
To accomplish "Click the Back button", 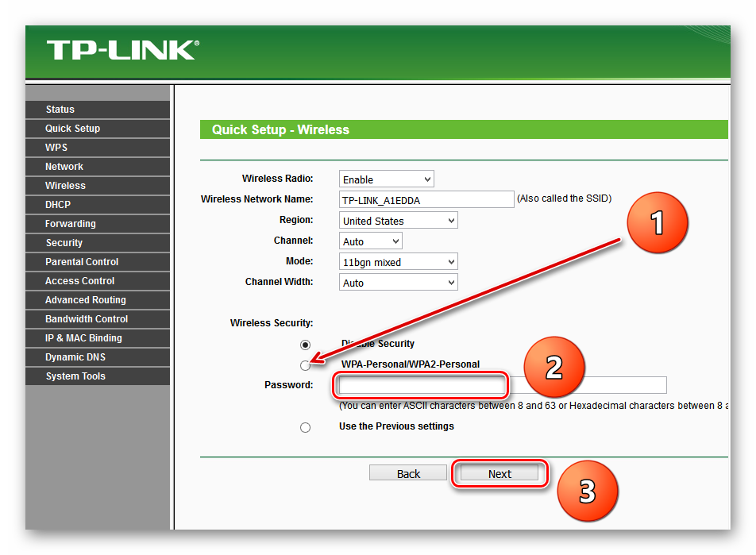I will 408,474.
